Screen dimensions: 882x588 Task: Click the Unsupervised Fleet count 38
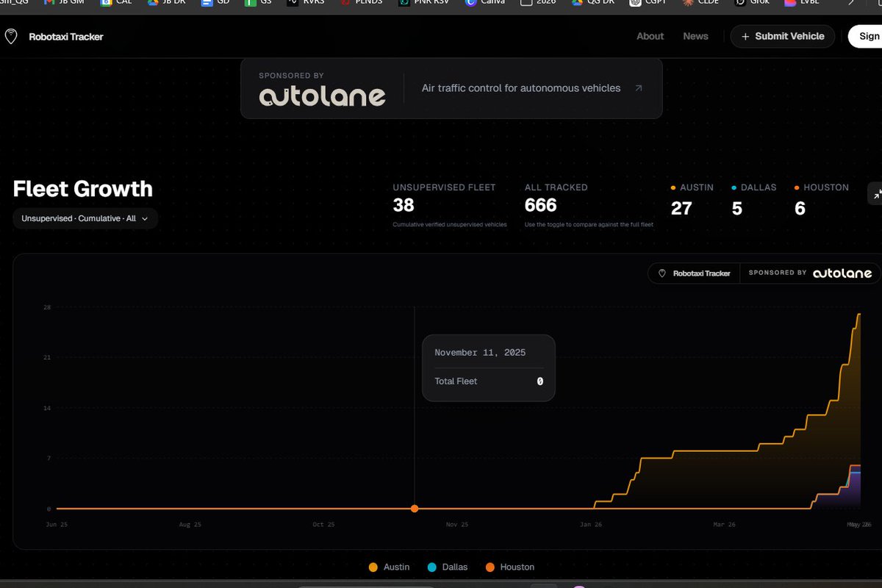point(404,206)
